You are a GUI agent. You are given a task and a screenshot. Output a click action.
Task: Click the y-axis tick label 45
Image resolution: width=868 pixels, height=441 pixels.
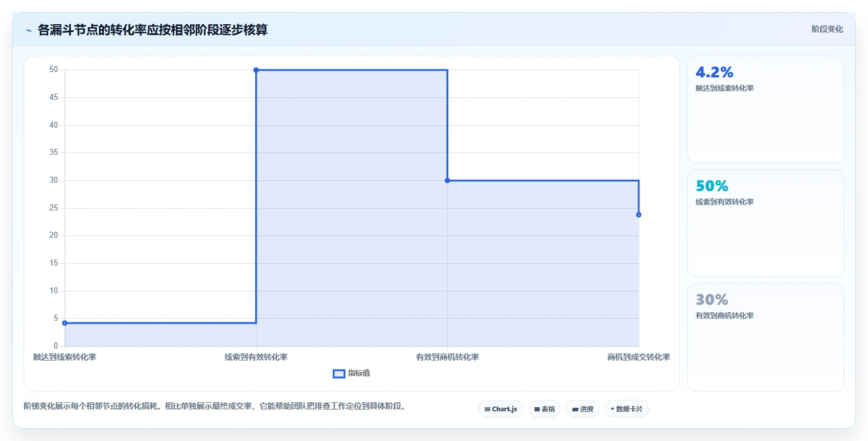[53, 97]
